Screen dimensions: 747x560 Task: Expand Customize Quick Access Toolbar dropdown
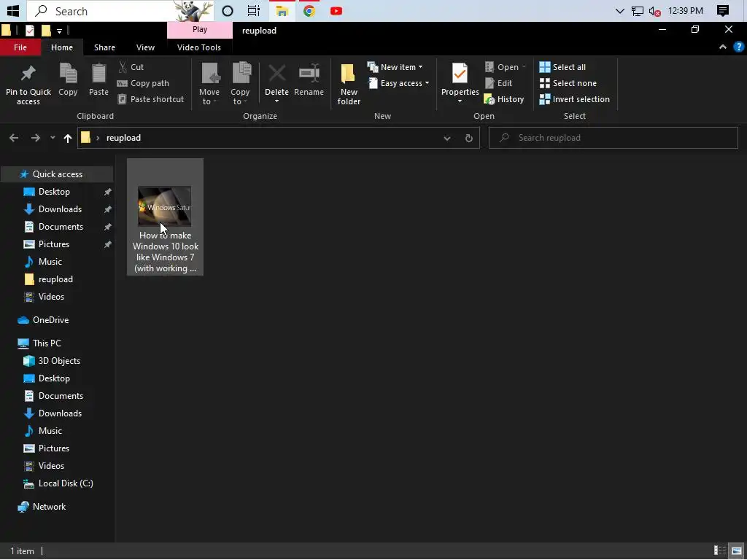(59, 31)
